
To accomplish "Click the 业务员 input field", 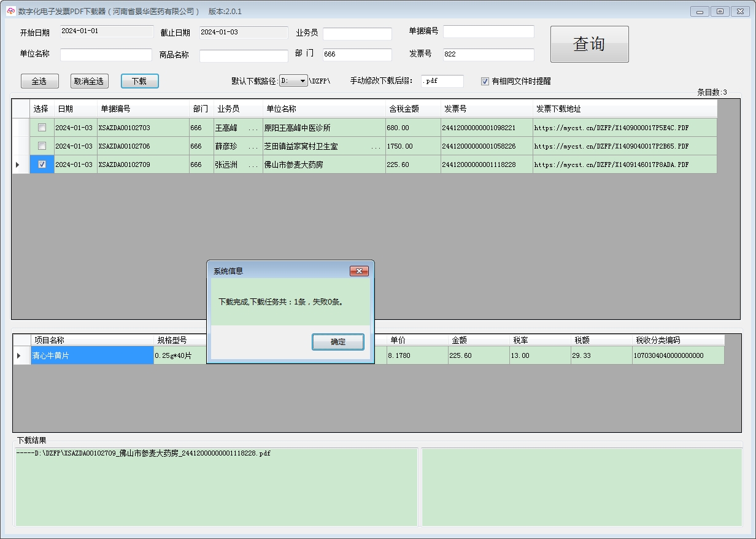I will pyautogui.click(x=357, y=33).
